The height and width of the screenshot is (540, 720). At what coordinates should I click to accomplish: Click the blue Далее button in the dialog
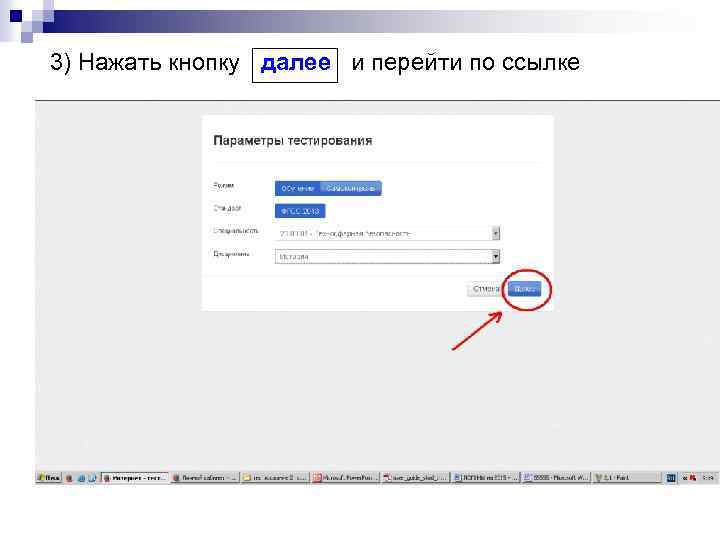click(524, 289)
